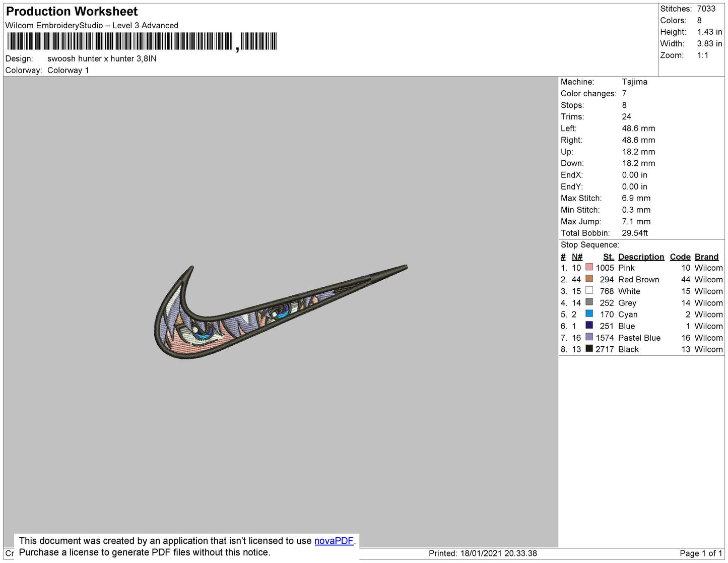Click the White thread color swatch
This screenshot has width=728, height=563.
tap(589, 290)
